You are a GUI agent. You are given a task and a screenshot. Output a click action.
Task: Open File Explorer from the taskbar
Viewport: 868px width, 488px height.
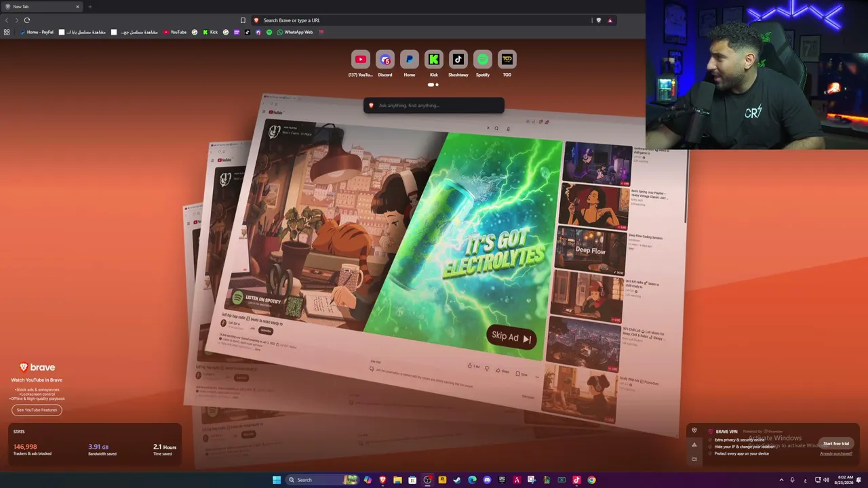397,480
